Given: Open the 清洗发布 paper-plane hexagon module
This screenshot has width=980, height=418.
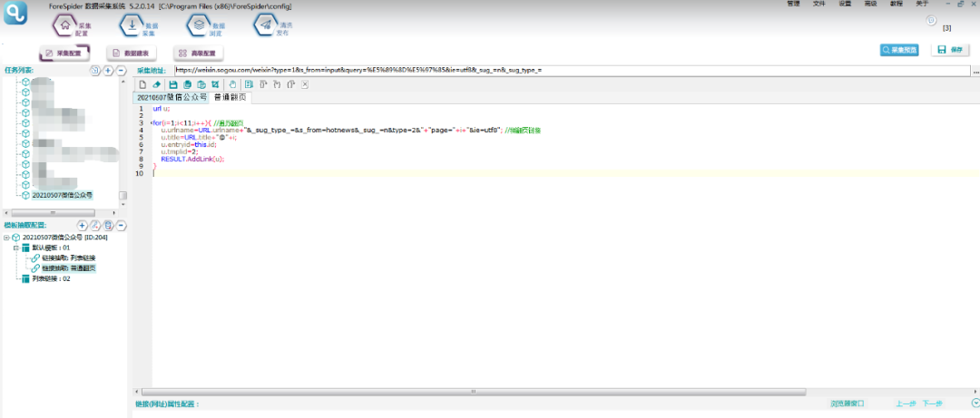Looking at the screenshot, I should [x=266, y=25].
